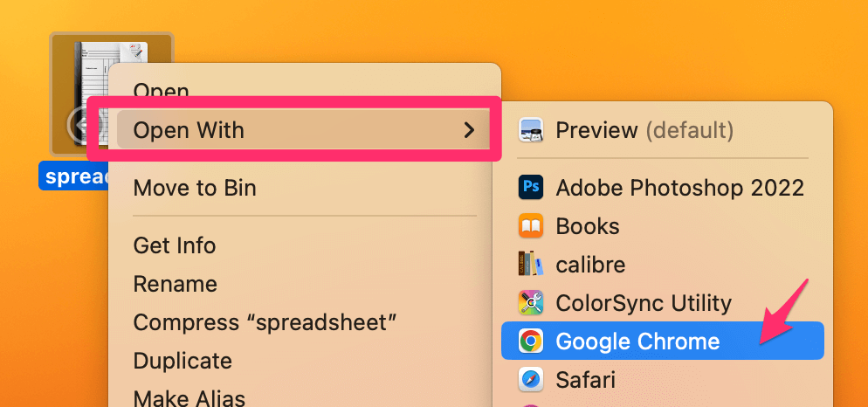Open file with Preview (default) text entry

click(644, 131)
